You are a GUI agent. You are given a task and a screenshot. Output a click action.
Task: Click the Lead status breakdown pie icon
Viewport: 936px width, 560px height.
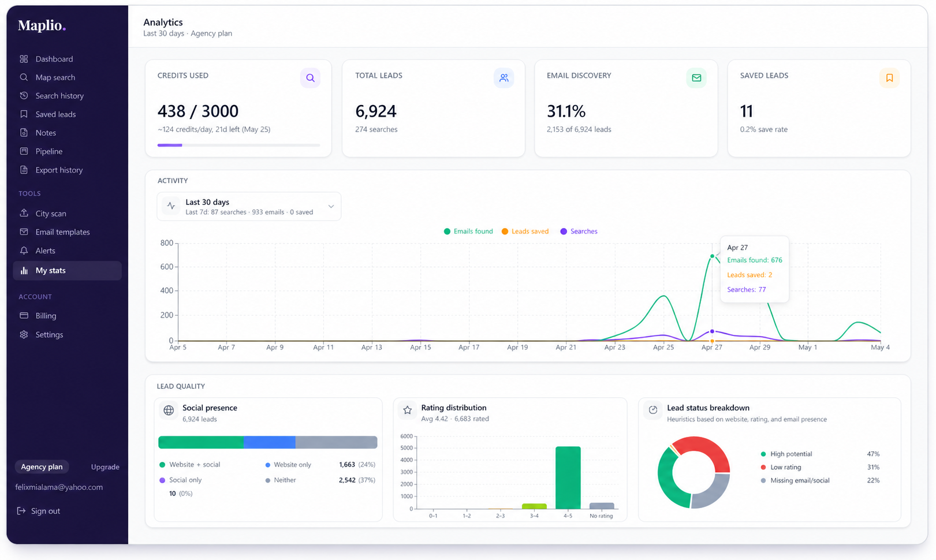pos(653,410)
